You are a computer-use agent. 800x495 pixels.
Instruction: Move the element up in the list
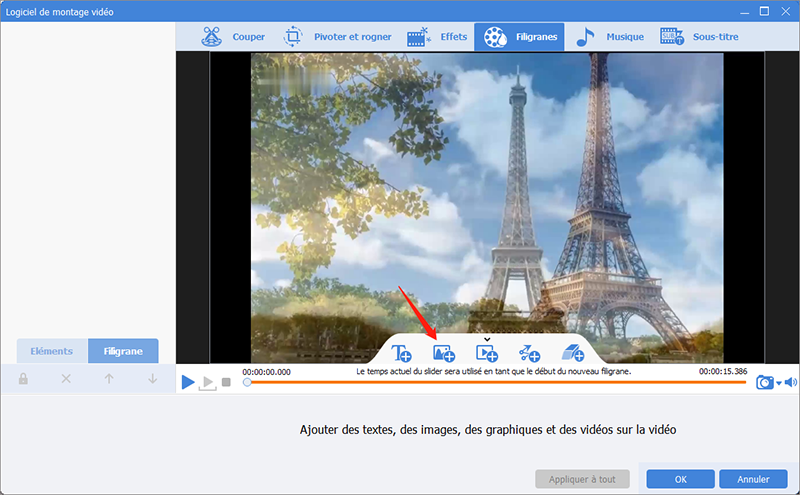click(x=109, y=379)
